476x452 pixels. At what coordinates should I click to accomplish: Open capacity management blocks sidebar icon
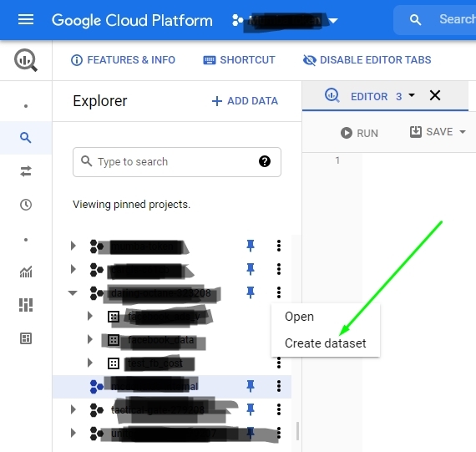pyautogui.click(x=26, y=305)
